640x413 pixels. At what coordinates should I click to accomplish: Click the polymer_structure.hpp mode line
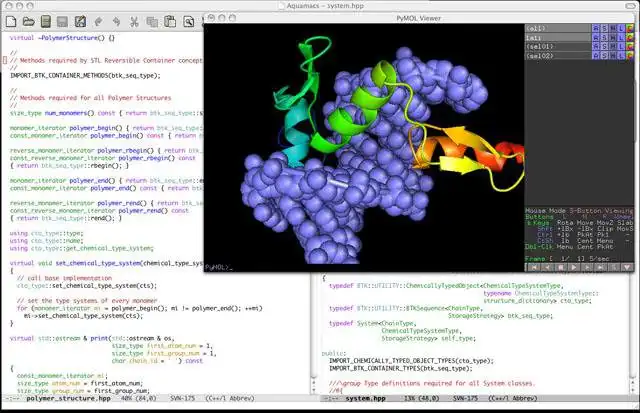tap(156, 398)
